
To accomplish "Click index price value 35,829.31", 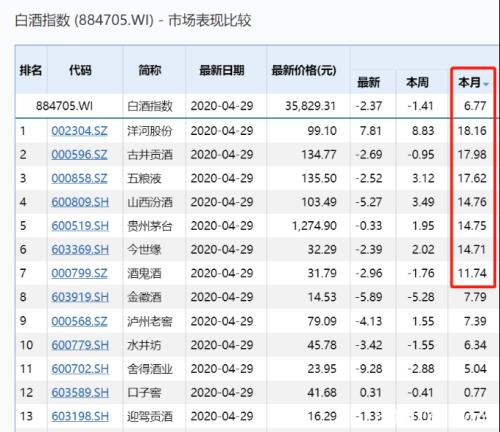I will coord(310,106).
